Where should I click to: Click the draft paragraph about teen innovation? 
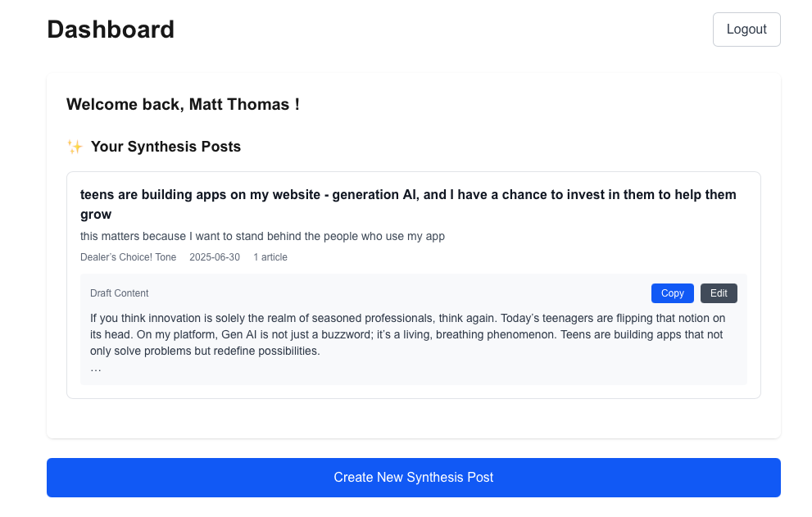pos(407,334)
